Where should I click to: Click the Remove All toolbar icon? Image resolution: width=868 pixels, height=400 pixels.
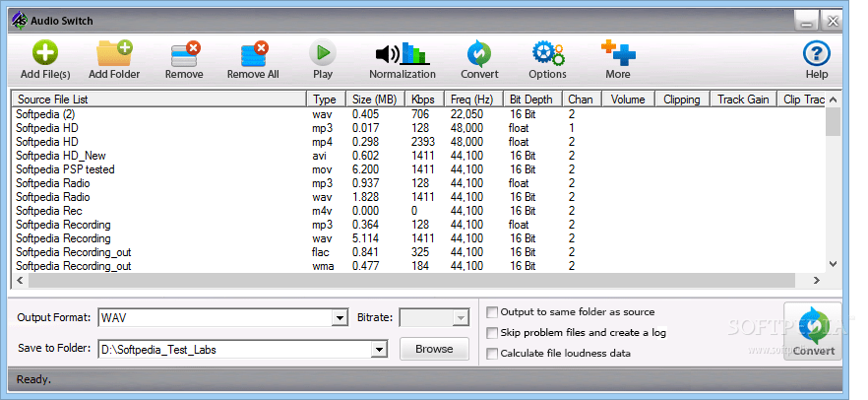point(253,59)
